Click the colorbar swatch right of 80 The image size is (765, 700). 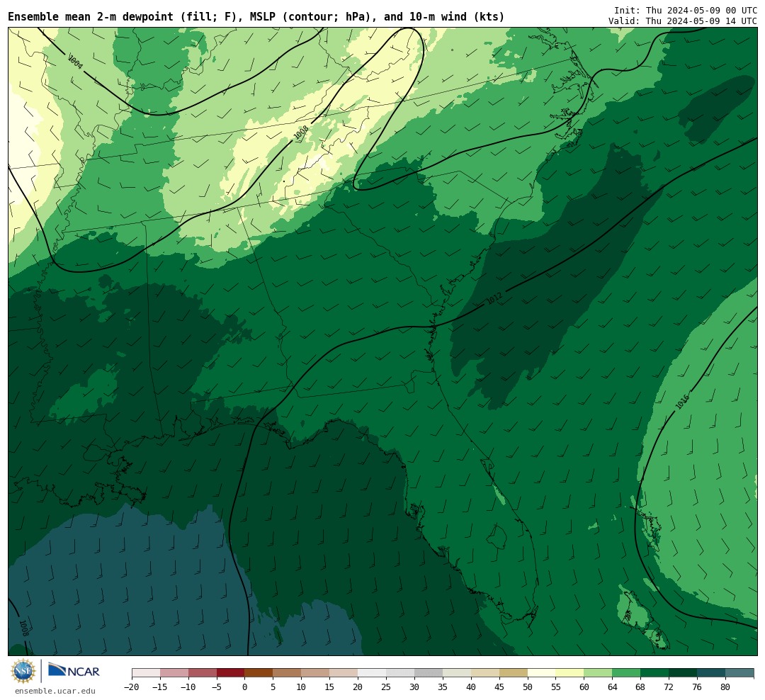[x=739, y=673]
